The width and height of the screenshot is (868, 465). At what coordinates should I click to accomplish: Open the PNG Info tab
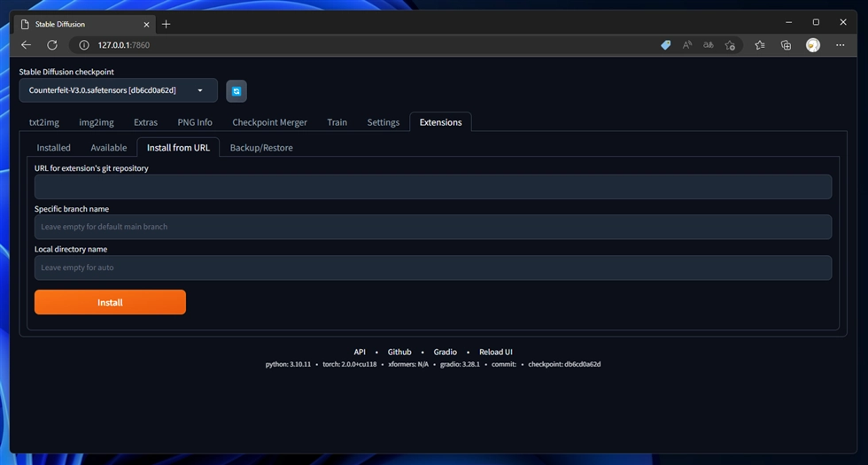(x=195, y=122)
